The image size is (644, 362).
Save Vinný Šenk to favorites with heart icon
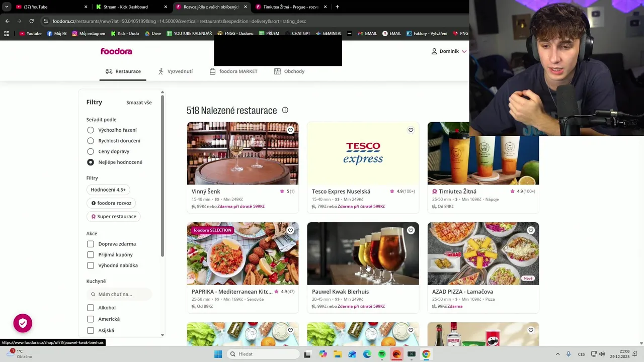(x=290, y=130)
